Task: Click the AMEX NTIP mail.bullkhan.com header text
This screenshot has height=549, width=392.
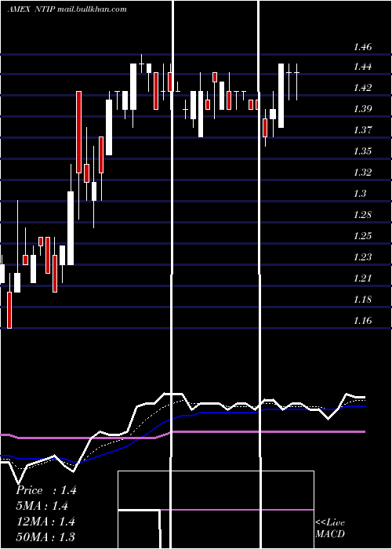Action: pyautogui.click(x=67, y=9)
